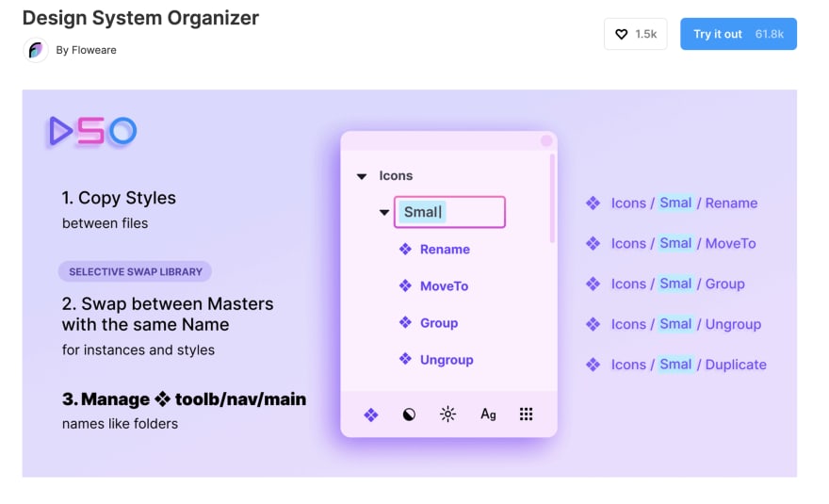
Task: Click component icon before Icons / Smal / MoveTo
Action: click(x=593, y=243)
